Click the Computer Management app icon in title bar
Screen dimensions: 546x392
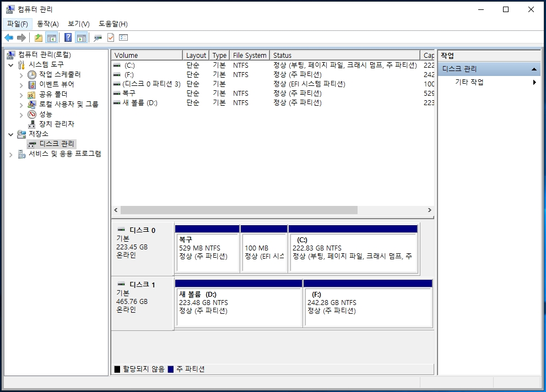click(10, 9)
